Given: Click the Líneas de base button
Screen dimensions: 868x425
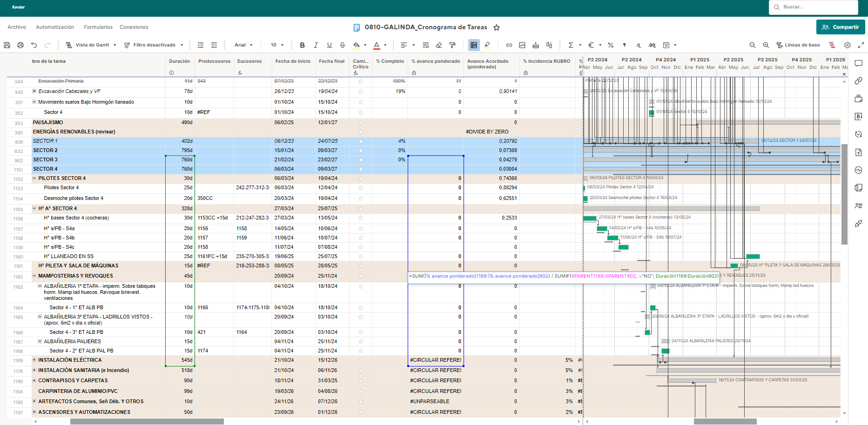Looking at the screenshot, I should coord(798,45).
